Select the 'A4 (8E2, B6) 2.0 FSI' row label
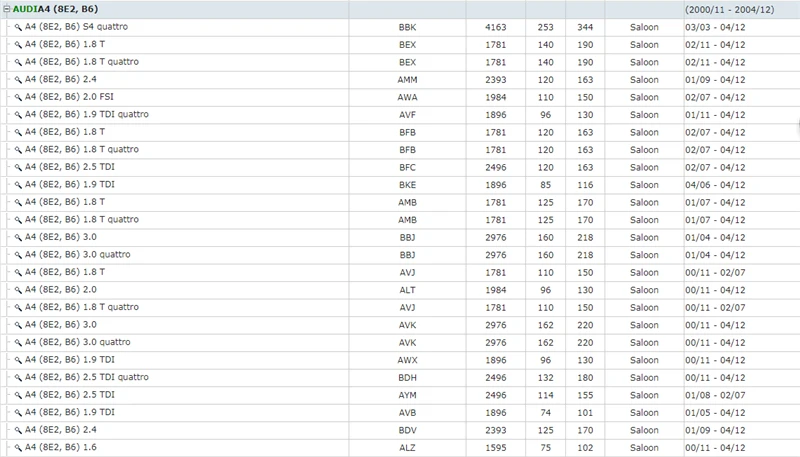The image size is (800, 457). pyautogui.click(x=69, y=96)
